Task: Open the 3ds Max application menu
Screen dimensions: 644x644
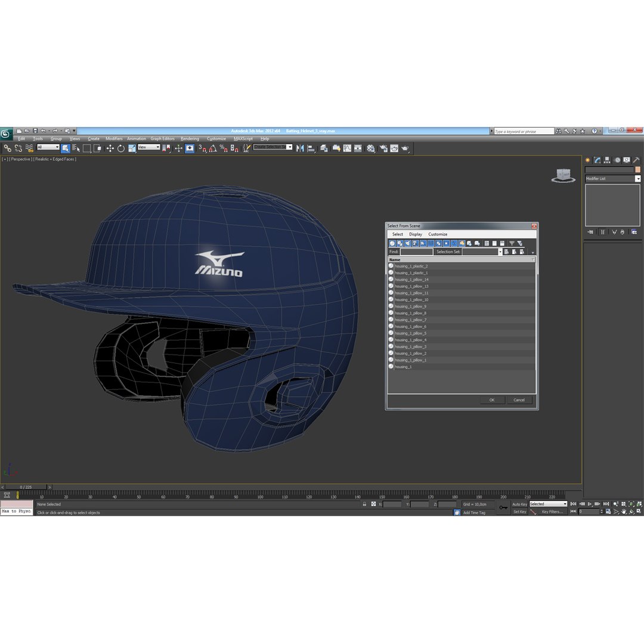Action: (x=6, y=134)
